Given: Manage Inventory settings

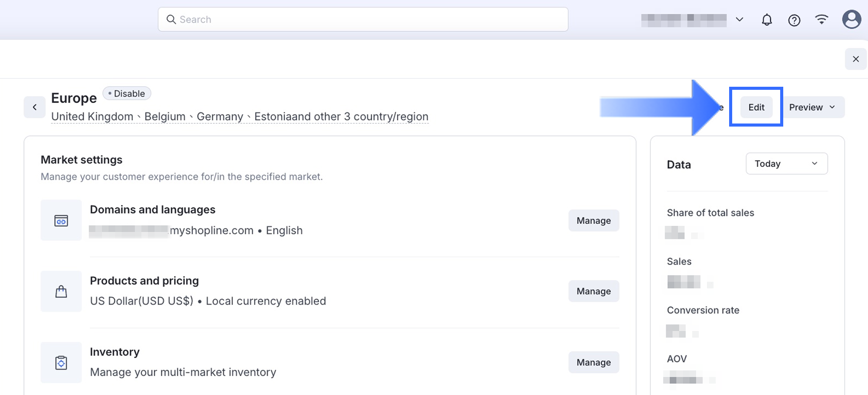Looking at the screenshot, I should click(x=593, y=362).
